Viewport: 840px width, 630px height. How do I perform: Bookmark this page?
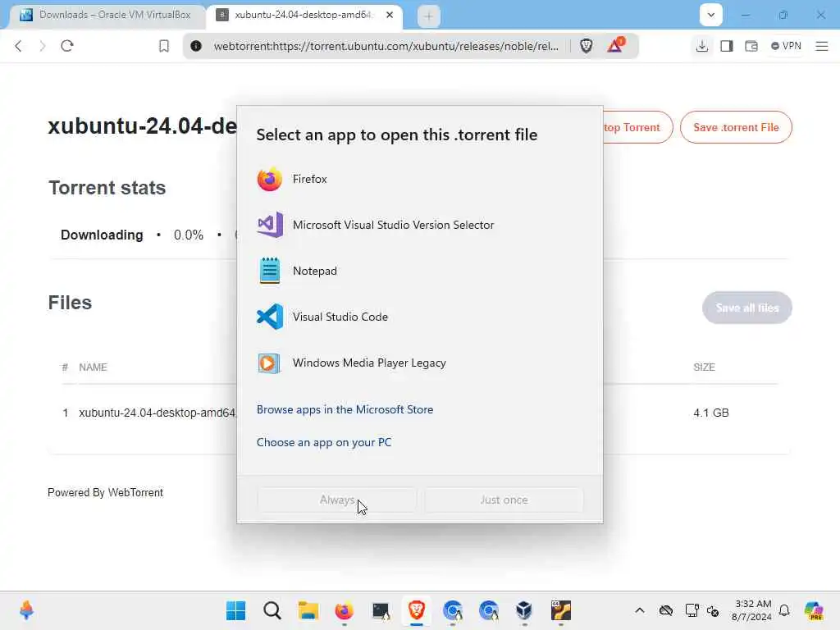(164, 46)
